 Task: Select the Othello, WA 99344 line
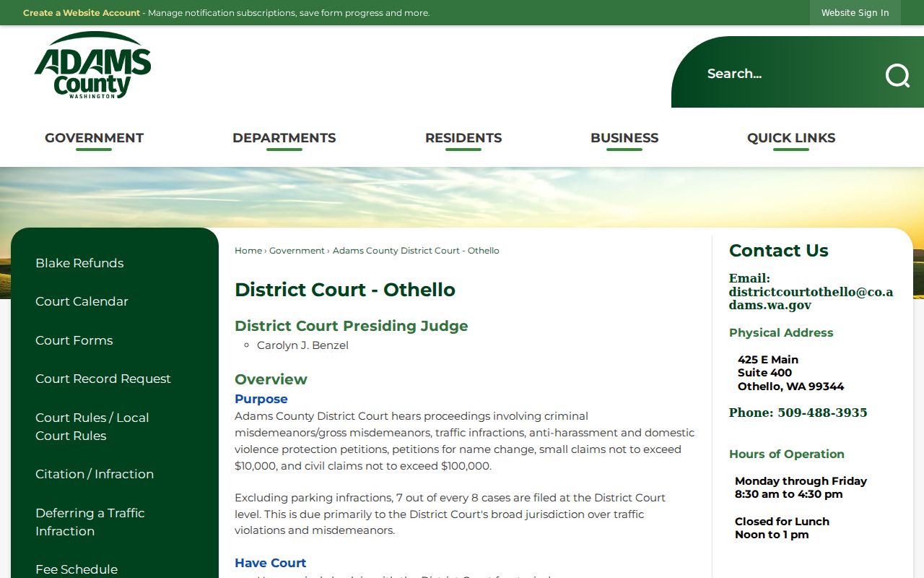[790, 387]
